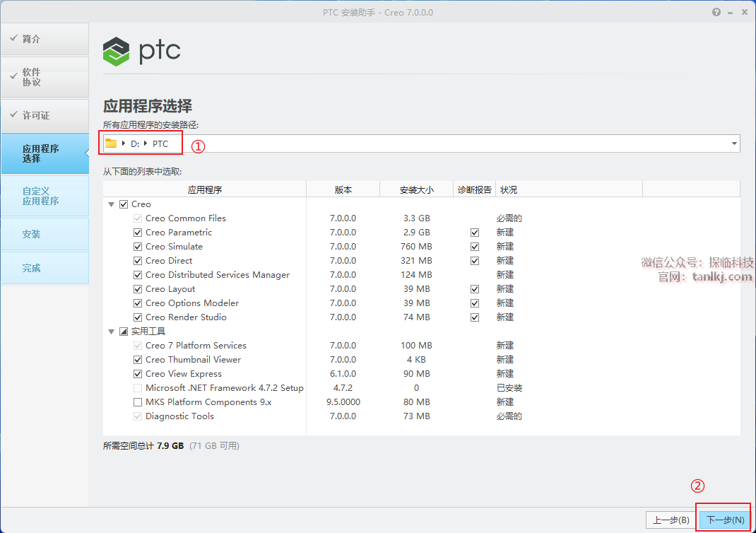The height and width of the screenshot is (533, 756).
Task: Click the folder icon in install path
Action: [111, 143]
